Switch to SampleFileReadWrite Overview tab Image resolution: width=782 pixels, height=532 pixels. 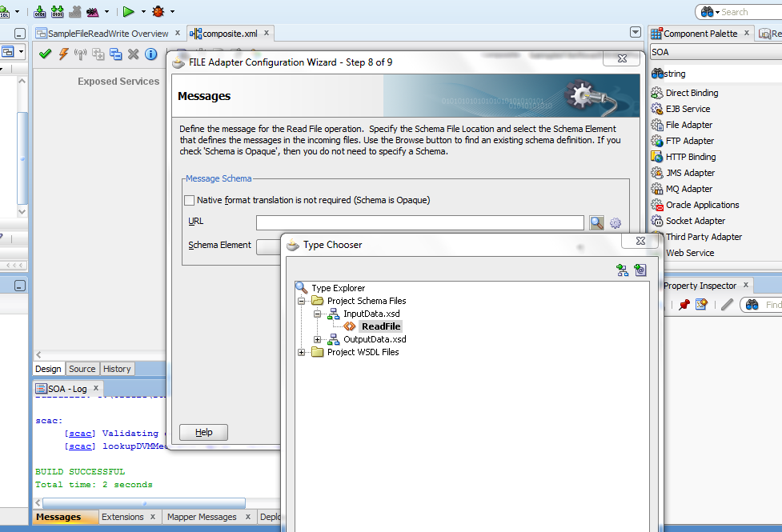pos(108,34)
